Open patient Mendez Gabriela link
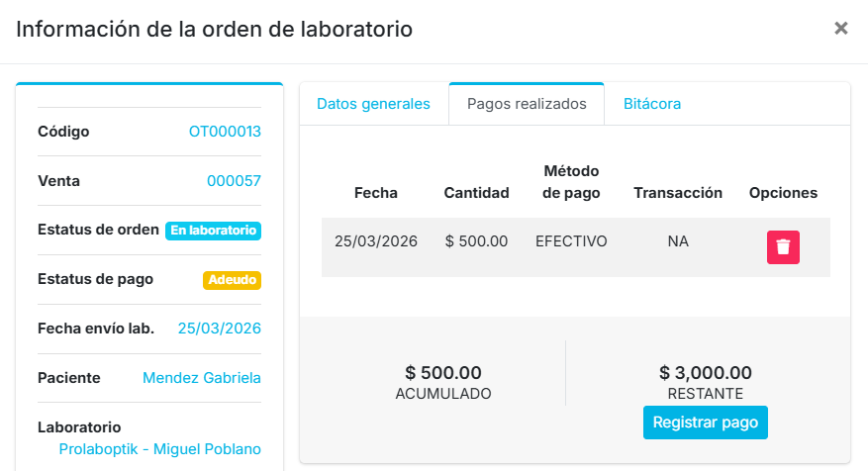The height and width of the screenshot is (471, 868). (x=202, y=378)
